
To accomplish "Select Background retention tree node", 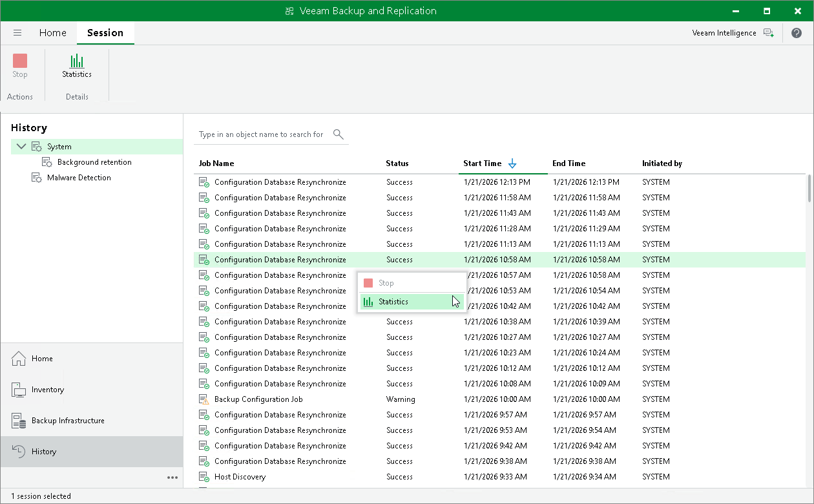I will point(94,162).
